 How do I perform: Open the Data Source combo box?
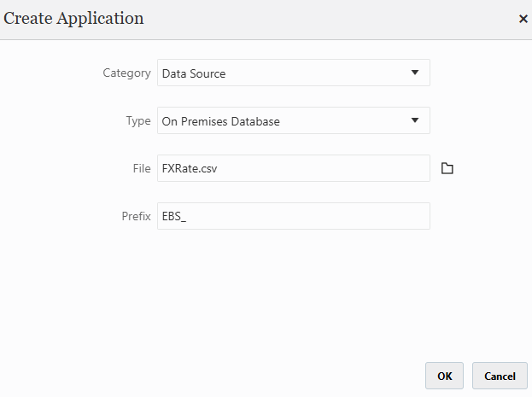(x=294, y=73)
